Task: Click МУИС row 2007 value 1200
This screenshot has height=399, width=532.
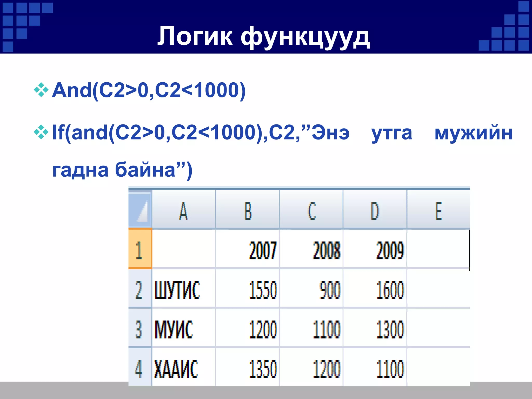Action: 248,328
